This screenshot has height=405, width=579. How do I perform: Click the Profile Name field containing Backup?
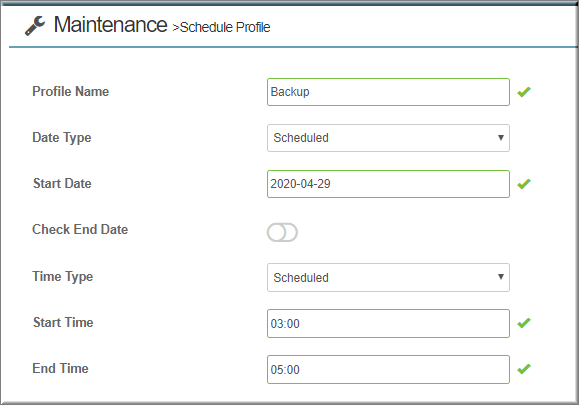388,92
